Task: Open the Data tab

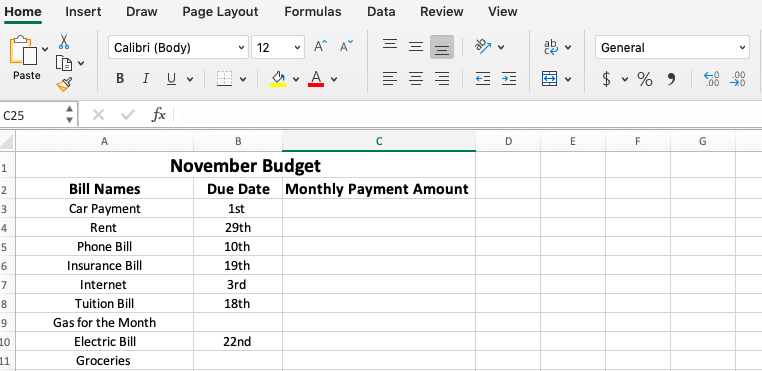Action: pyautogui.click(x=381, y=12)
